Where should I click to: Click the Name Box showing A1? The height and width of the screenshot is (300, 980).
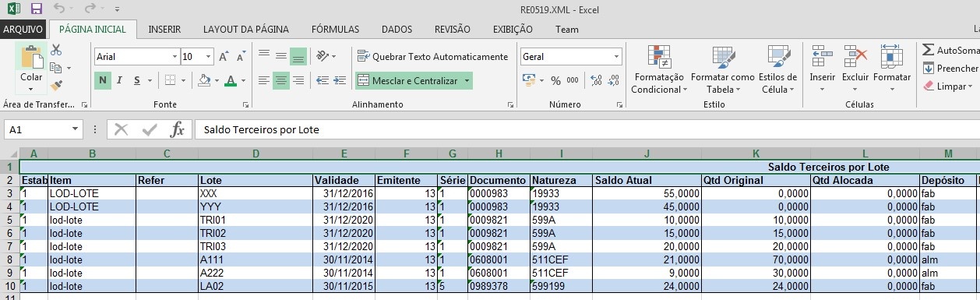pos(44,130)
